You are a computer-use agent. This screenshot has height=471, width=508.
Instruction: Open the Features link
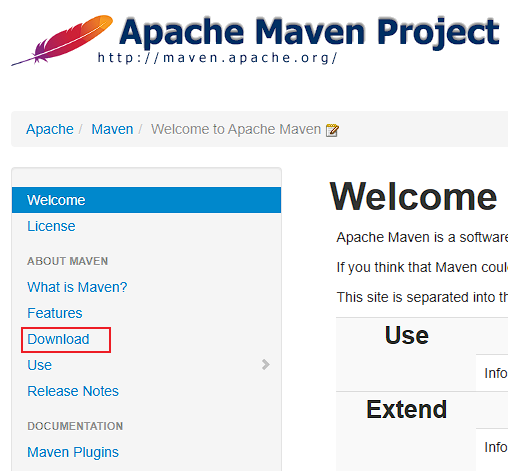coord(55,313)
